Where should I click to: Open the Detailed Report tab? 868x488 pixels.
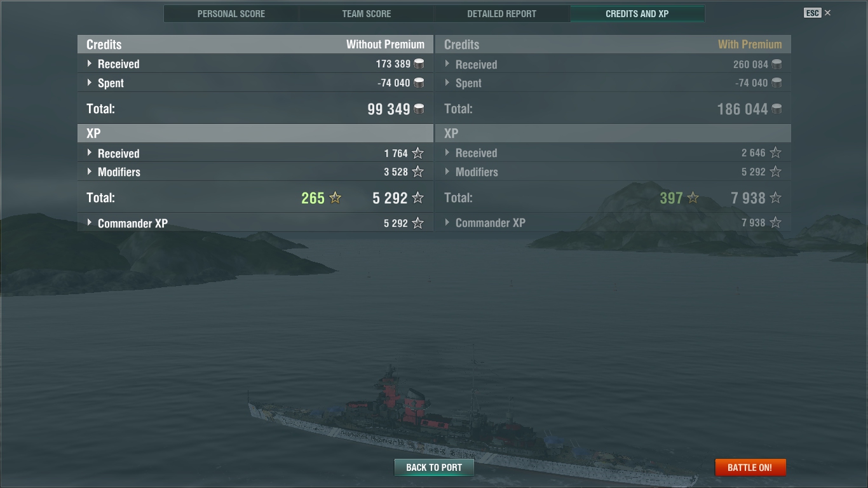click(502, 13)
